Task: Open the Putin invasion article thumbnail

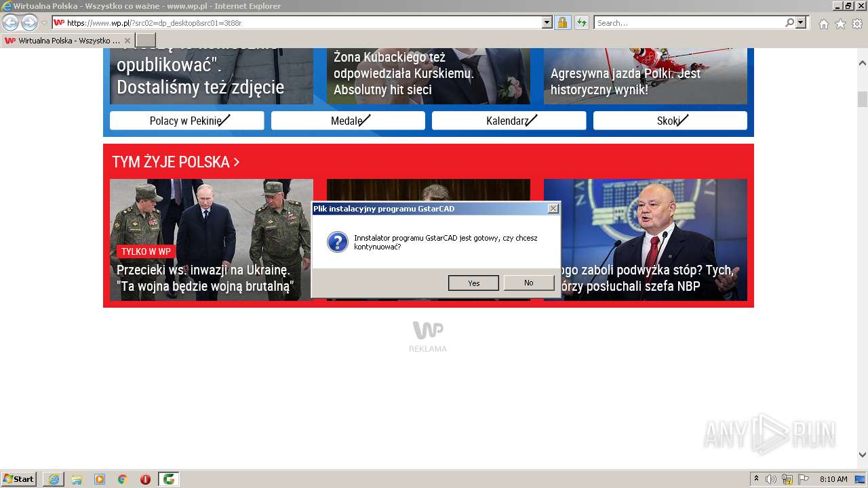Action: coord(212,240)
